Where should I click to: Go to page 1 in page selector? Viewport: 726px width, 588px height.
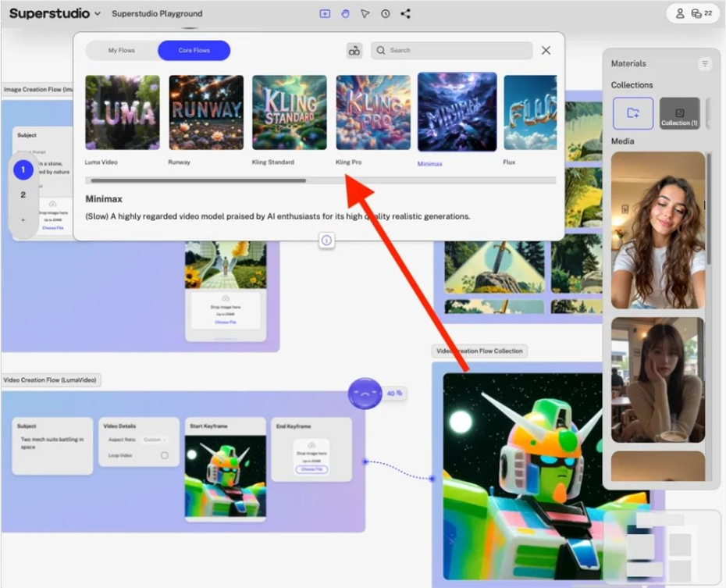tap(23, 170)
